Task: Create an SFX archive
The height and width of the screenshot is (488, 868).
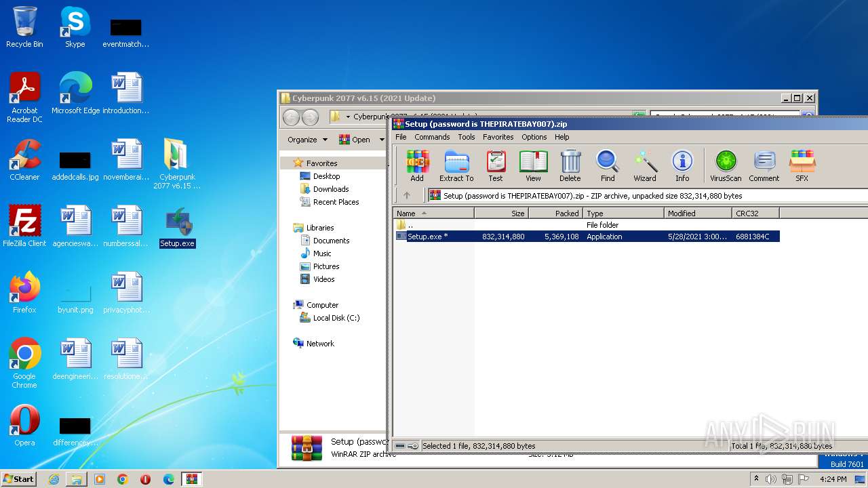Action: [x=802, y=166]
